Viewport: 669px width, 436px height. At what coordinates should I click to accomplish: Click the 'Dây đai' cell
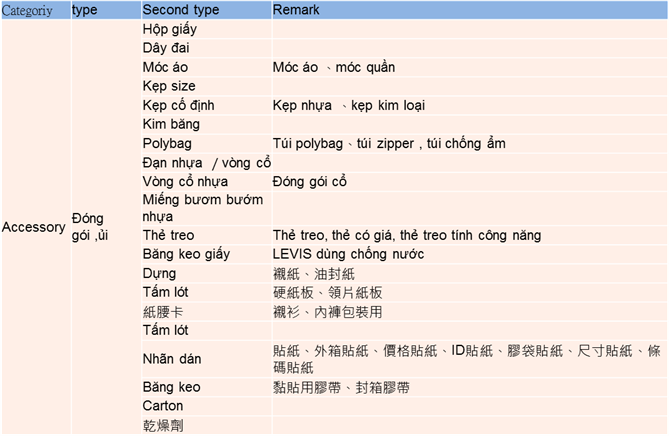click(166, 48)
